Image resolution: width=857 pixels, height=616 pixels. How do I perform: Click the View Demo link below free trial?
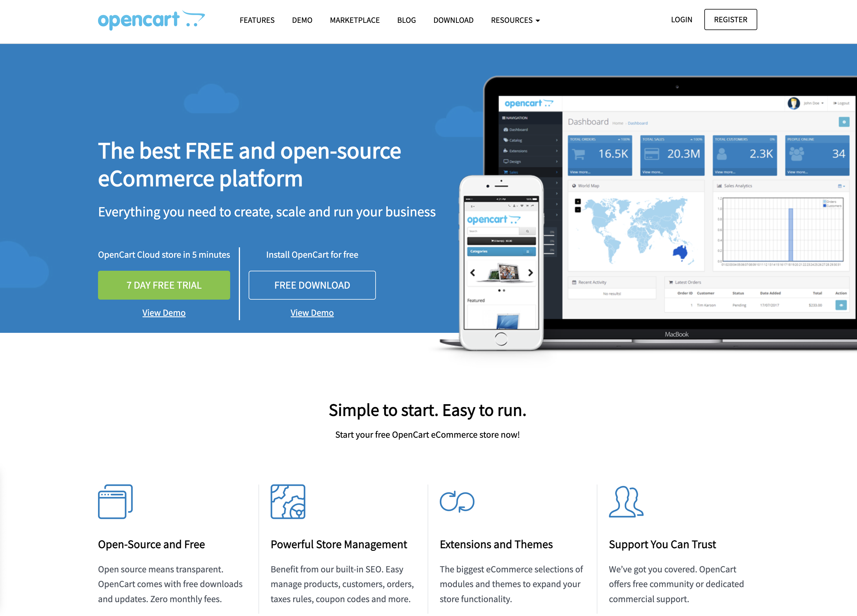click(164, 312)
